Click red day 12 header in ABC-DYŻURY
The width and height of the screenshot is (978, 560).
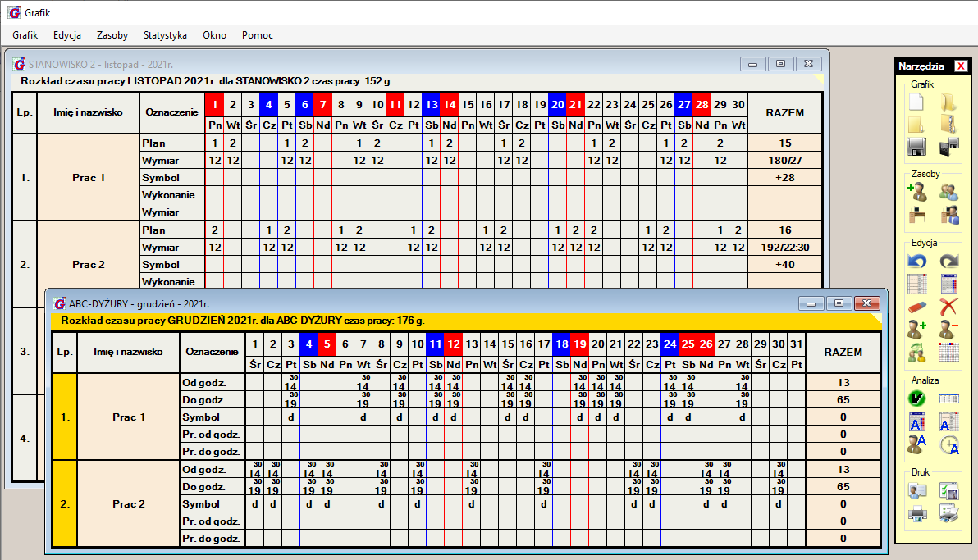tap(454, 344)
